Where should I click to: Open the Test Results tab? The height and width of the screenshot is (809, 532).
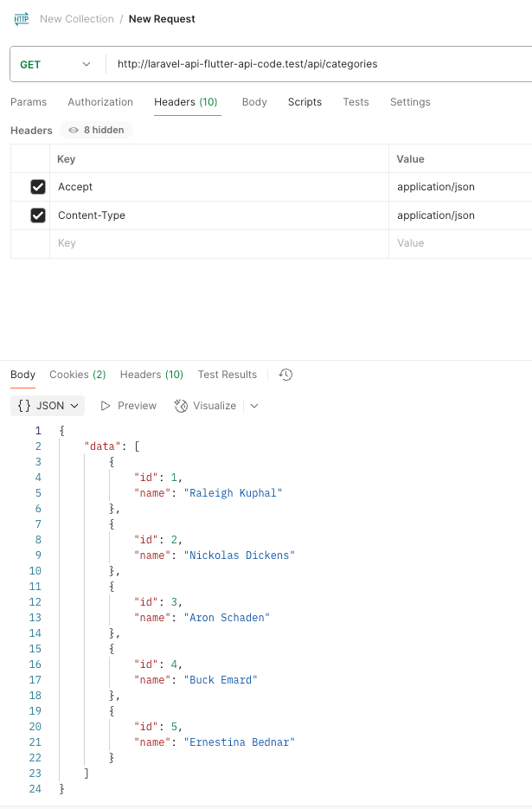(228, 375)
